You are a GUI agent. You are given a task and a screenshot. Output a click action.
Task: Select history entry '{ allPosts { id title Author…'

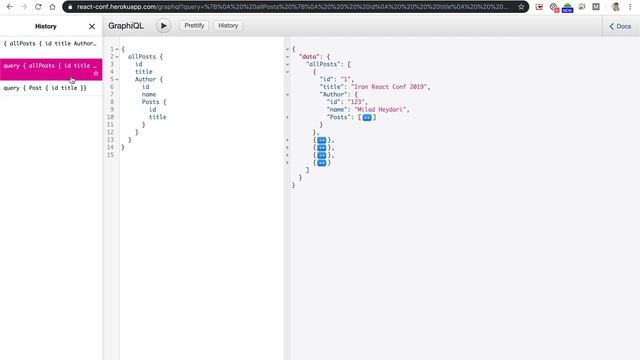(x=51, y=44)
